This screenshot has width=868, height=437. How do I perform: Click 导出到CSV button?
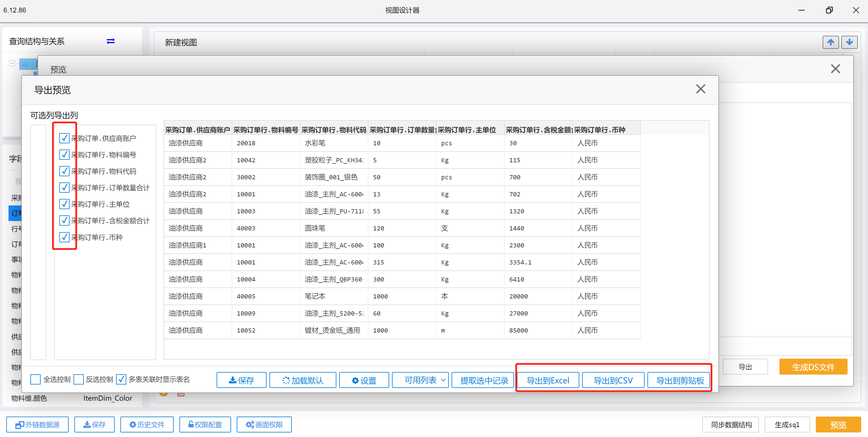tap(613, 381)
